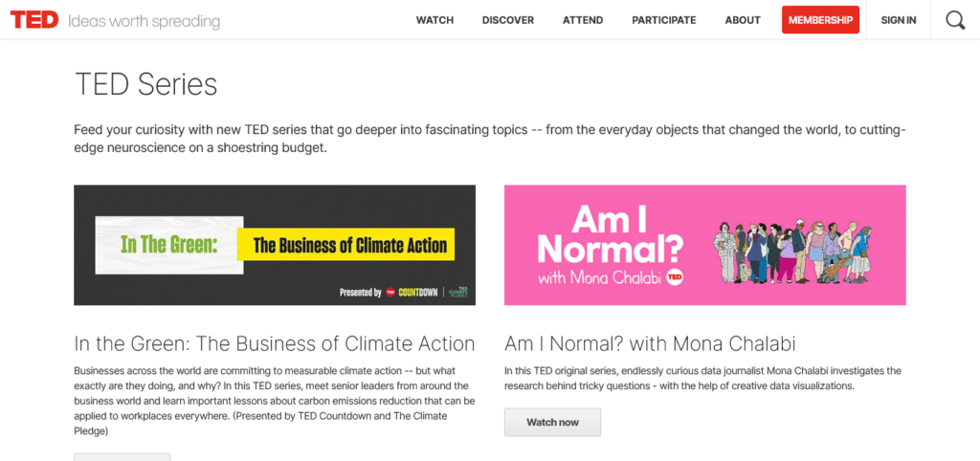The height and width of the screenshot is (461, 980).
Task: Click the red TED badge on pink banner
Action: (x=674, y=278)
